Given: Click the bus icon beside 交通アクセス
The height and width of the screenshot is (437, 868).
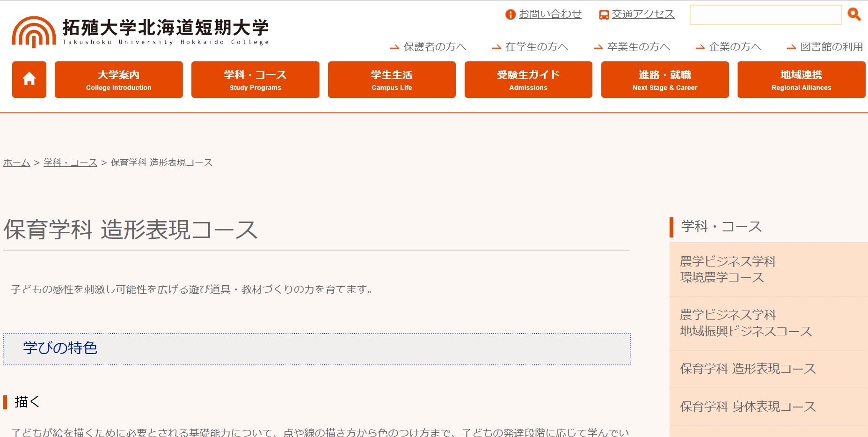Looking at the screenshot, I should [x=604, y=15].
